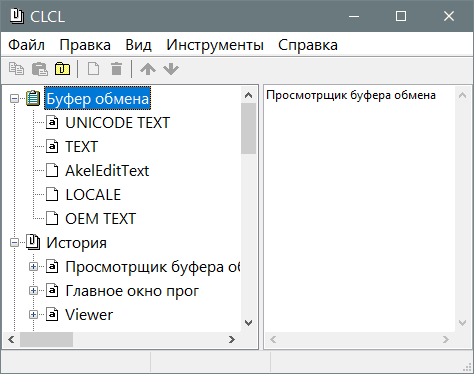
Task: Click the Paste toolbar icon
Action: point(40,69)
